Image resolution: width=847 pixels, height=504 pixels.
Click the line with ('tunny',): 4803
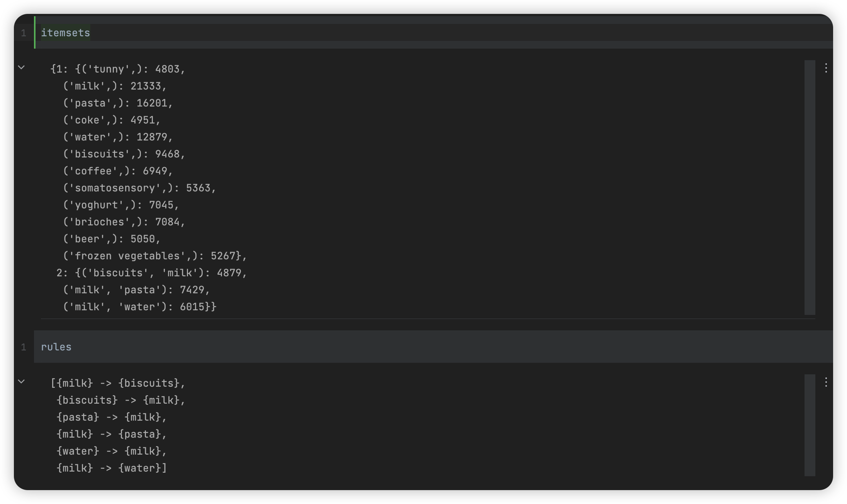click(x=118, y=69)
